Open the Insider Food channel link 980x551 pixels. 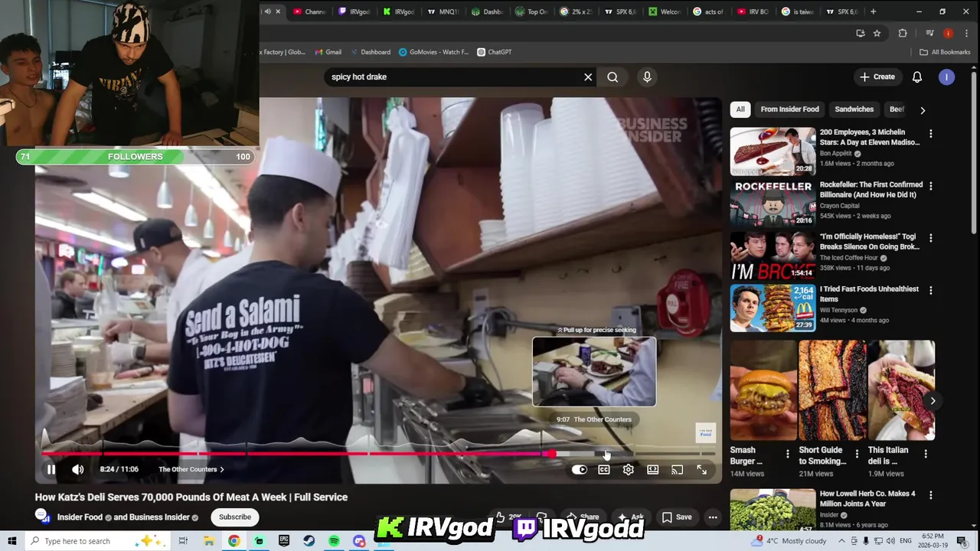pyautogui.click(x=80, y=517)
